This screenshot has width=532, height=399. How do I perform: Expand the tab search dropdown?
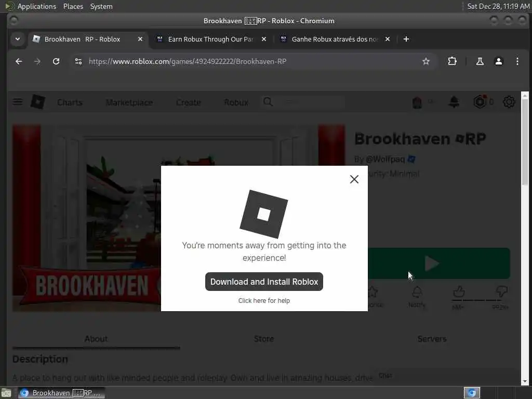click(18, 39)
